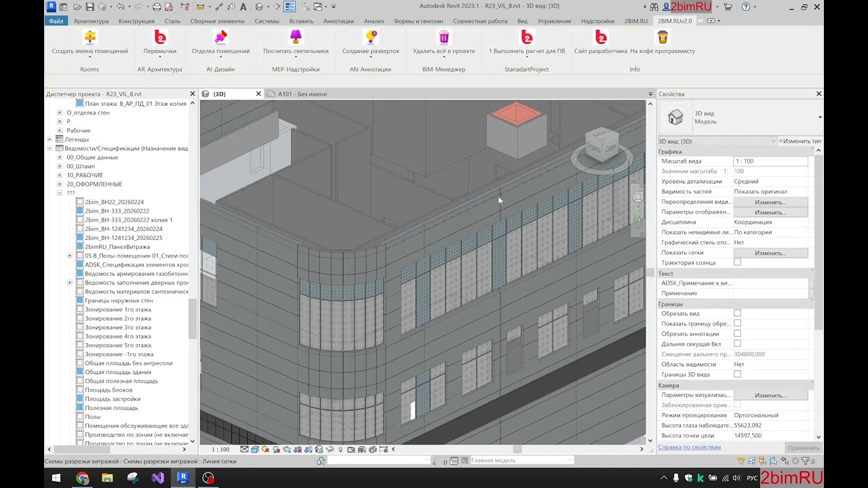Click the 1 : 100 scale in view control bar
Image resolution: width=868 pixels, height=488 pixels.
click(220, 449)
